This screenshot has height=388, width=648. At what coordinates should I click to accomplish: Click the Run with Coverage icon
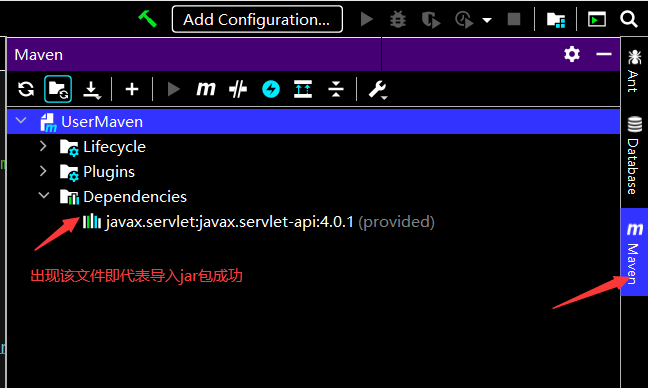click(x=431, y=19)
